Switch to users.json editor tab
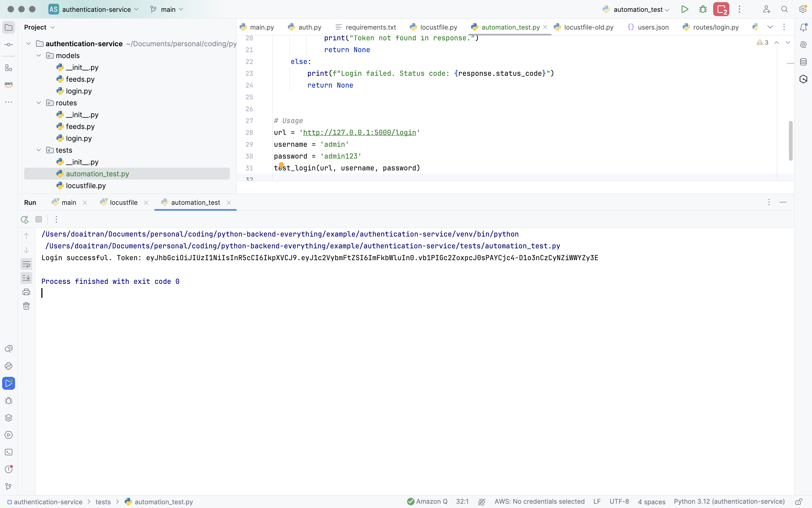The image size is (812, 508). click(648, 27)
